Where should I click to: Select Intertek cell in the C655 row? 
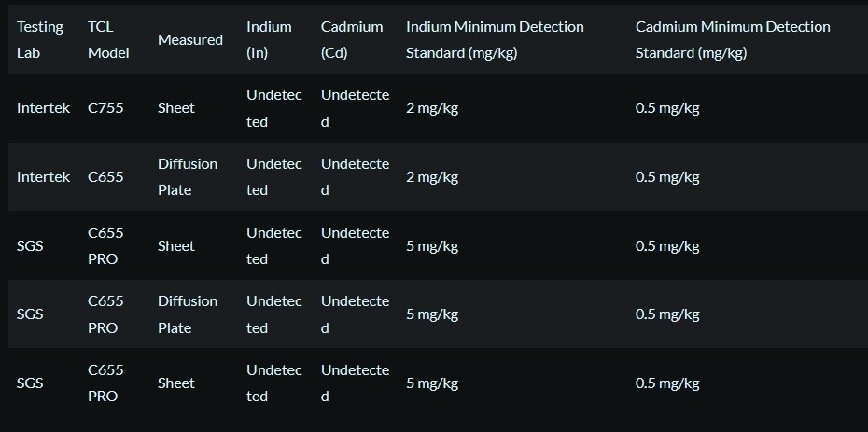pyautogui.click(x=43, y=177)
